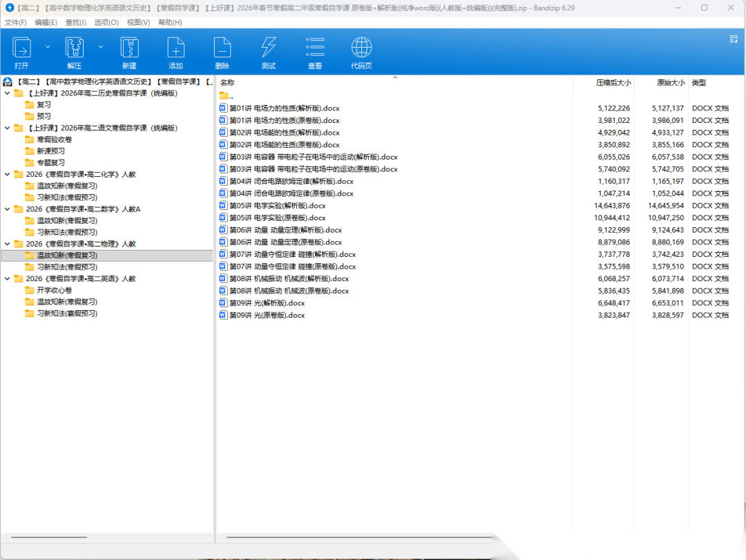Viewport: 746px width, 560px height.
Task: Select the 开学收心卷 folder in tree
Action: pyautogui.click(x=54, y=290)
